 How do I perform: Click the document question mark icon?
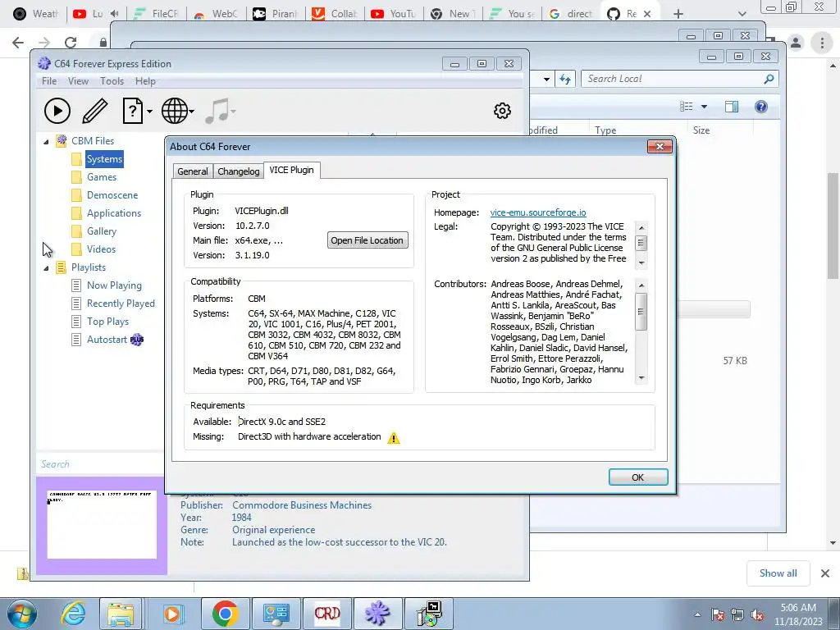pyautogui.click(x=132, y=111)
